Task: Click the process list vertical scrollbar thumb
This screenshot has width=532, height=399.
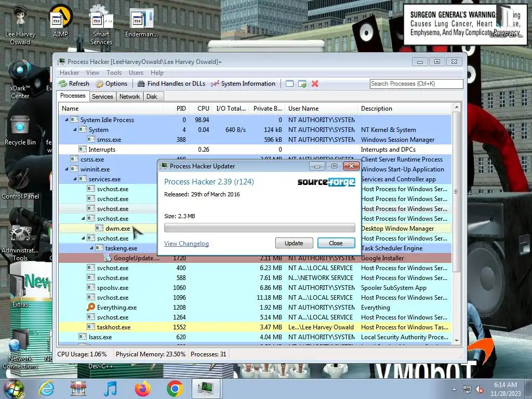Action: (x=456, y=192)
